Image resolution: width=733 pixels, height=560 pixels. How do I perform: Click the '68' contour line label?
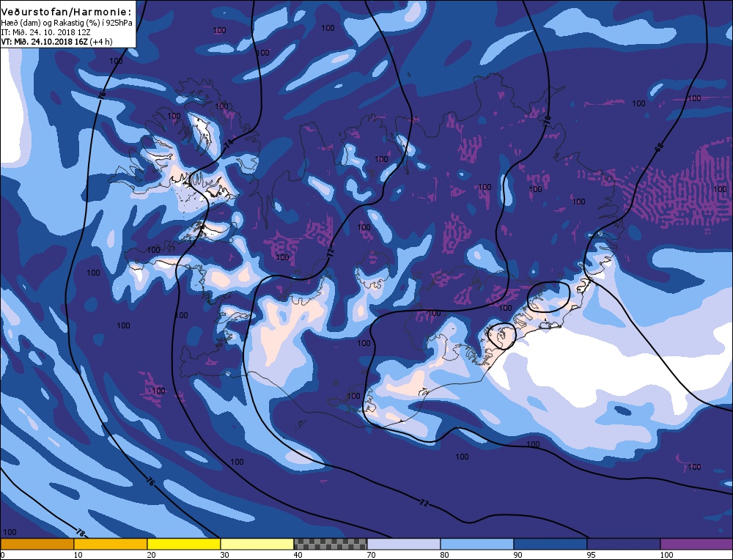point(659,147)
